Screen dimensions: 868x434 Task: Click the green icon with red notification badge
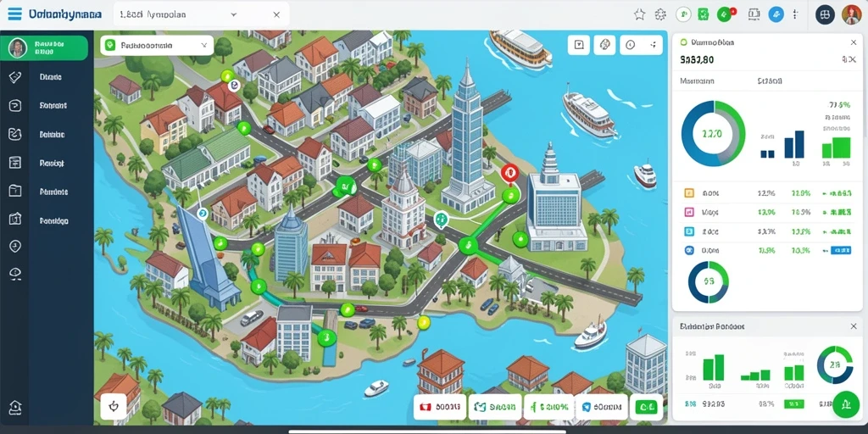725,14
